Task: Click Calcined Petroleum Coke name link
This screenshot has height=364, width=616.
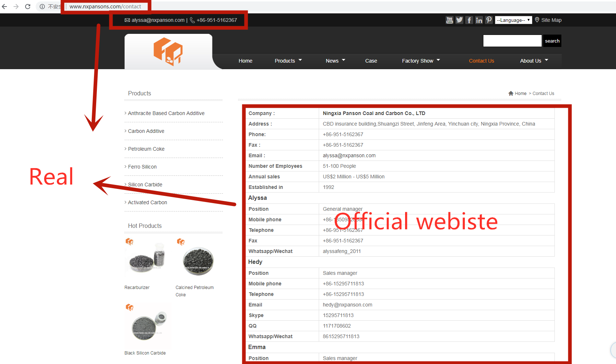Action: click(195, 291)
